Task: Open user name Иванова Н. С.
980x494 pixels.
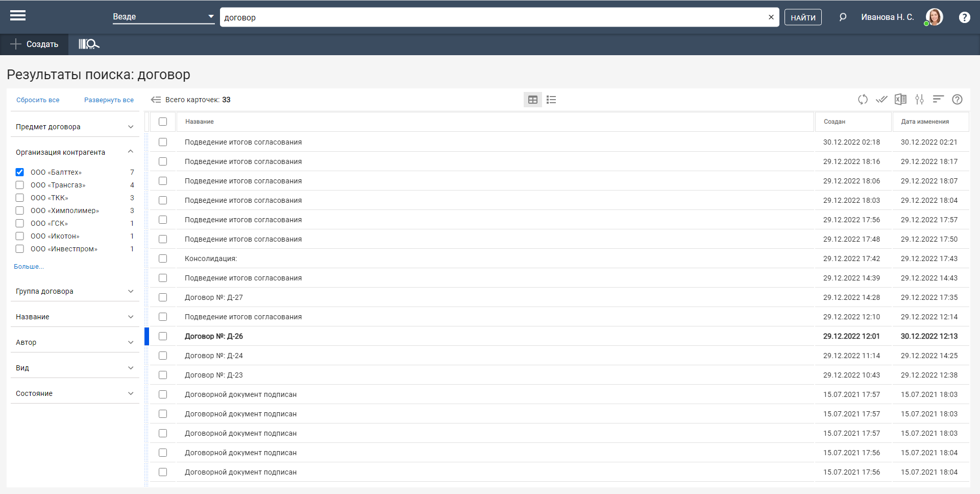Action: point(887,17)
